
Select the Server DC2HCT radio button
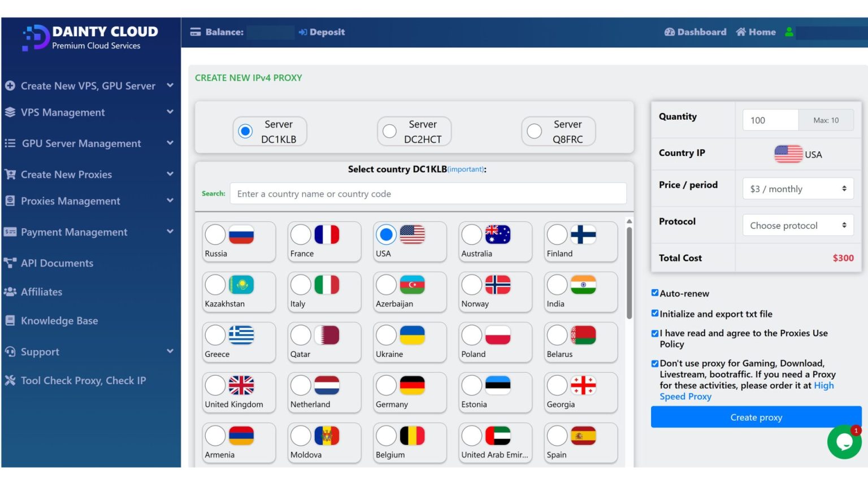point(389,130)
